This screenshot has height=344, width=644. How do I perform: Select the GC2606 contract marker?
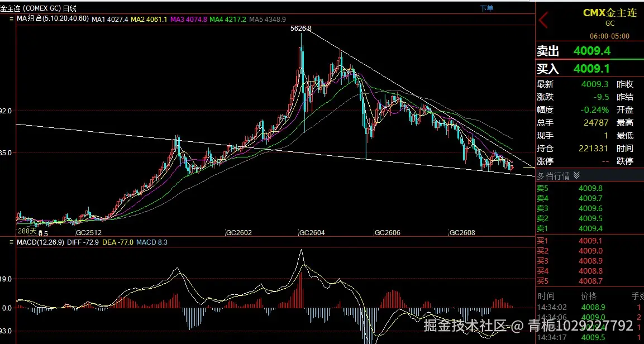click(x=387, y=232)
